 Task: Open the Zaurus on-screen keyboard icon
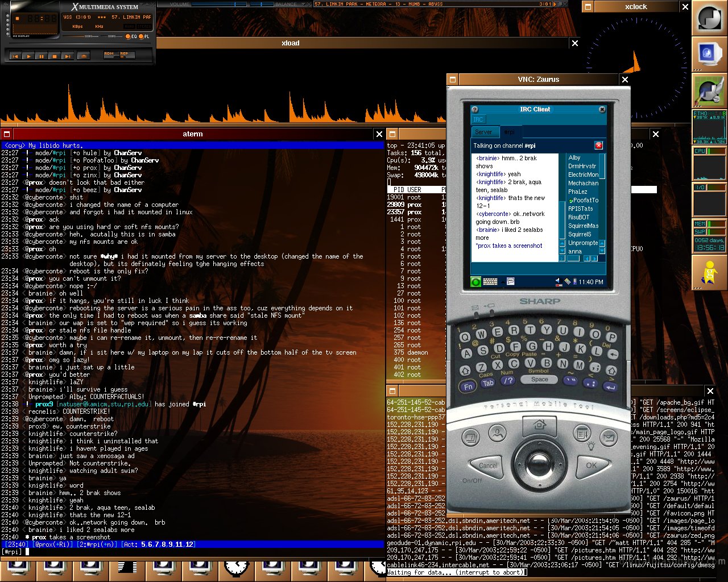pyautogui.click(x=490, y=281)
